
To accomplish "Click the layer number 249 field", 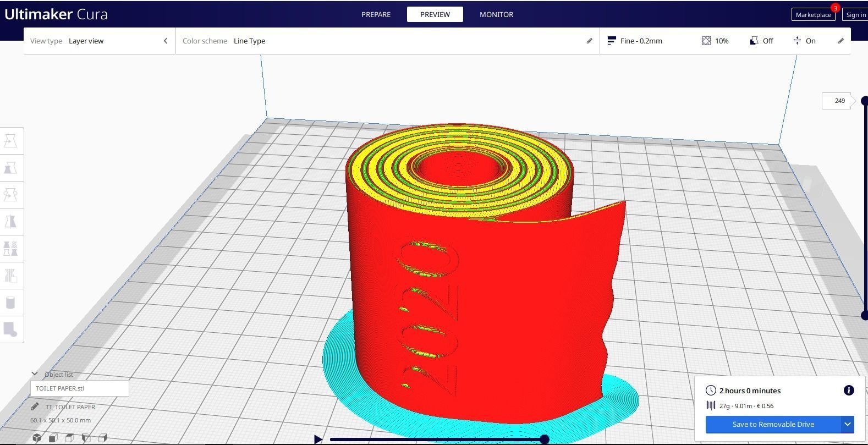I will pyautogui.click(x=837, y=101).
